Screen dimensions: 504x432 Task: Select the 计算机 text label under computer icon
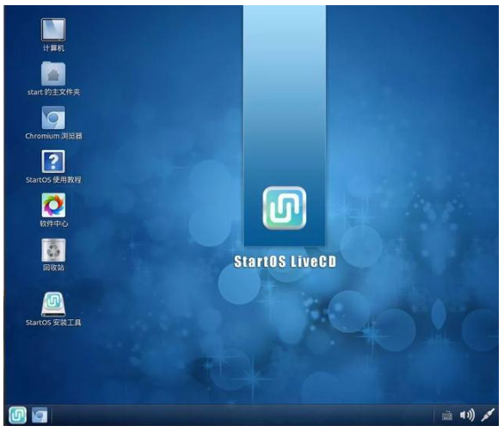pos(53,48)
